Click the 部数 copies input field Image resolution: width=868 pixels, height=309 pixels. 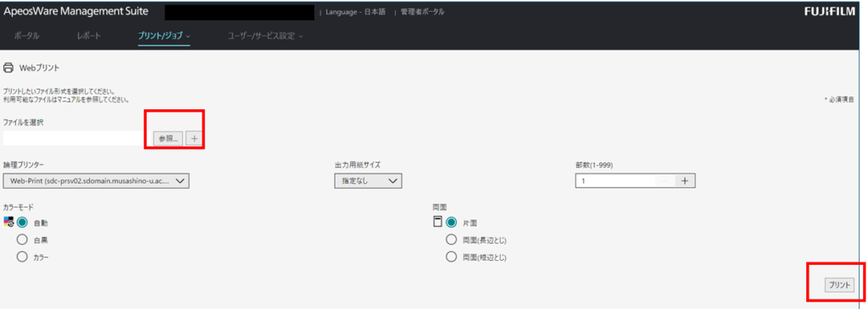pos(615,181)
